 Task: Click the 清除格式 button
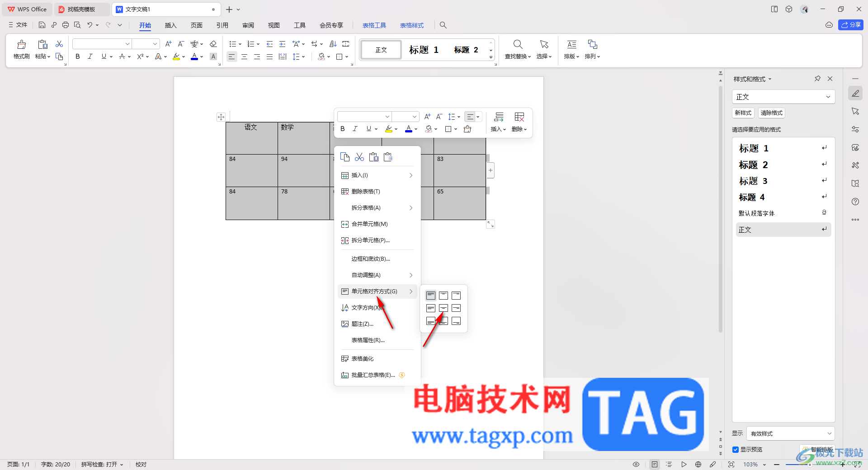pyautogui.click(x=771, y=113)
